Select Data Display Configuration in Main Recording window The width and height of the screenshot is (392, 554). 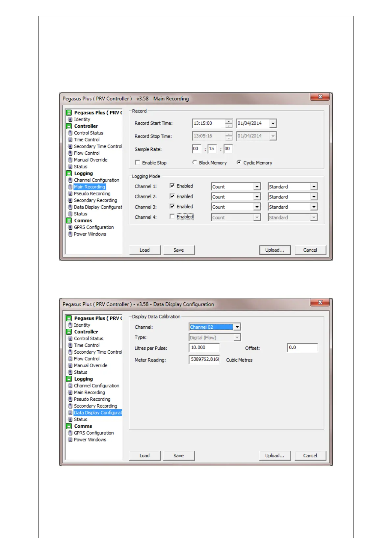(x=98, y=207)
